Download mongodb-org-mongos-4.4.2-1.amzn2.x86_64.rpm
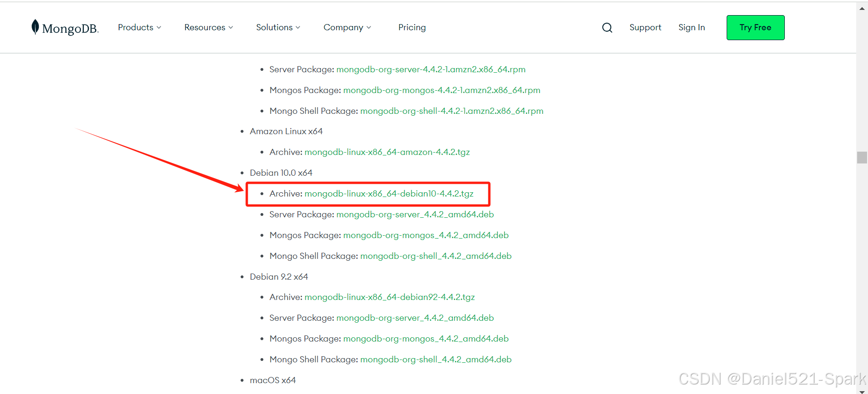 pos(442,90)
